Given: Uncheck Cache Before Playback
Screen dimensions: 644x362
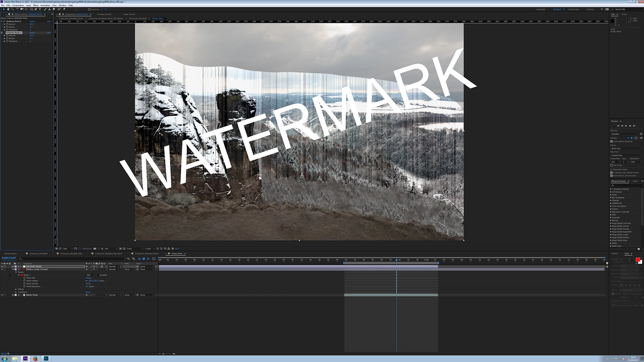Looking at the screenshot, I should (x=611, y=141).
